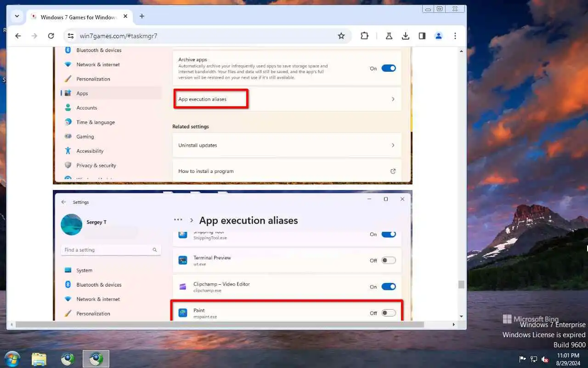The height and width of the screenshot is (368, 588).
Task: Click the breadcrumb ellipsis before App execution aliases
Action: coord(178,220)
